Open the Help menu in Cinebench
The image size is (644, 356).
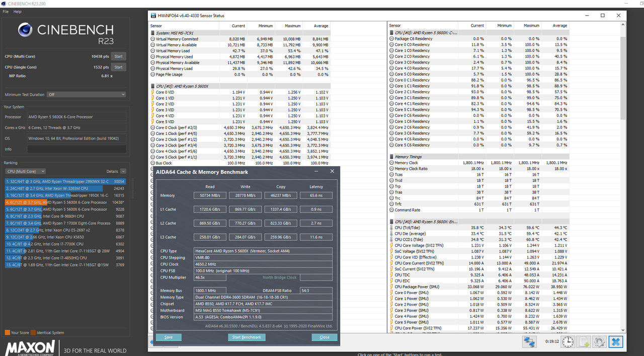[x=17, y=11]
